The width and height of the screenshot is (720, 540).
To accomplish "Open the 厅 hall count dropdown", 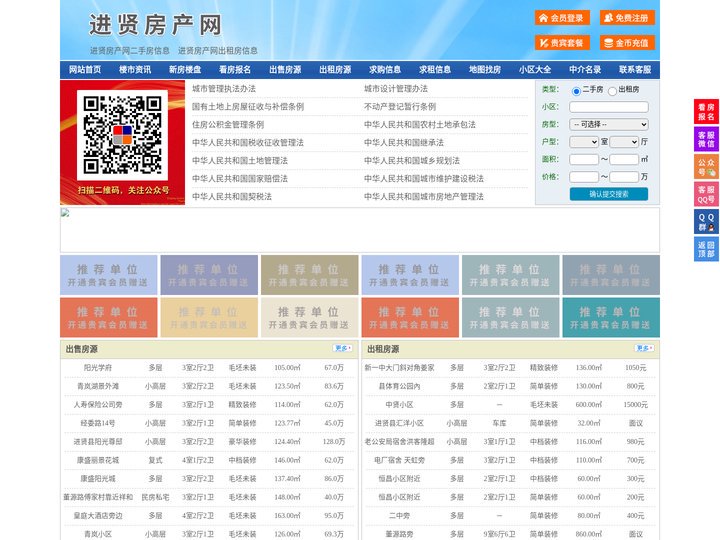I will click(x=624, y=142).
